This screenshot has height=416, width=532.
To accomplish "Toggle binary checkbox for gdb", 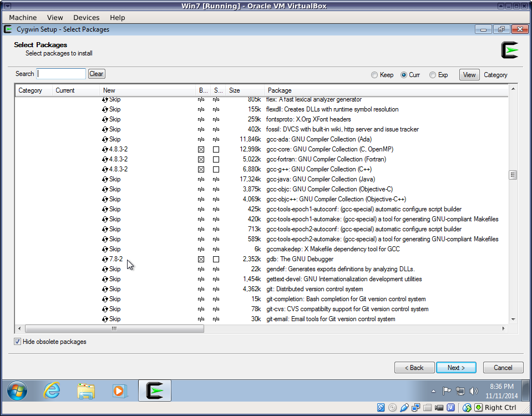I will 201,259.
